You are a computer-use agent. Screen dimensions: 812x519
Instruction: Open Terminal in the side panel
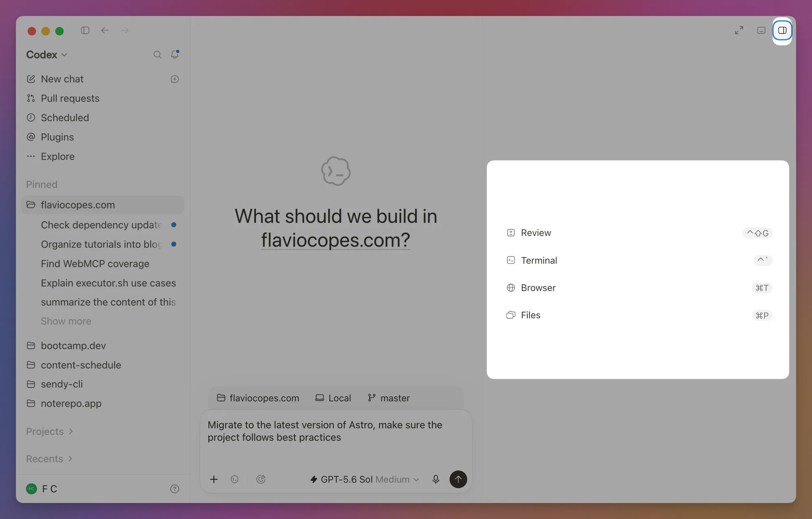coord(639,260)
